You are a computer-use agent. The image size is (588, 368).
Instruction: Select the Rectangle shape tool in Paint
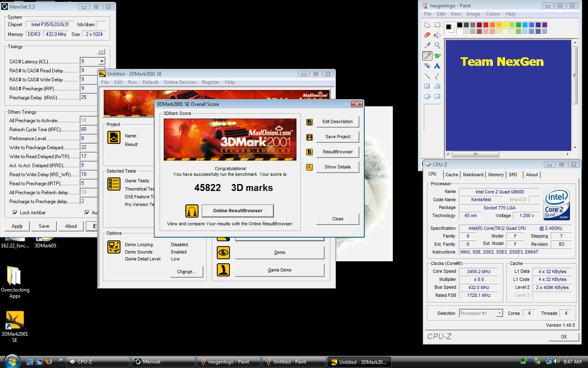coord(427,86)
